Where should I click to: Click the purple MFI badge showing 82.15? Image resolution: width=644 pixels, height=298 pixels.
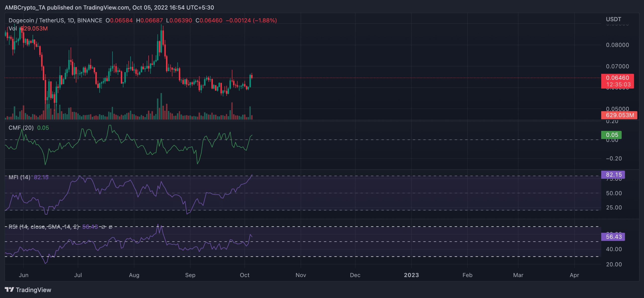pos(613,174)
